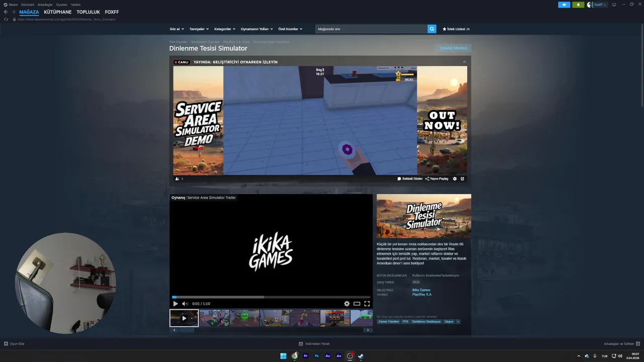
Task: Open the announcements megaphone button
Action: (x=564, y=5)
